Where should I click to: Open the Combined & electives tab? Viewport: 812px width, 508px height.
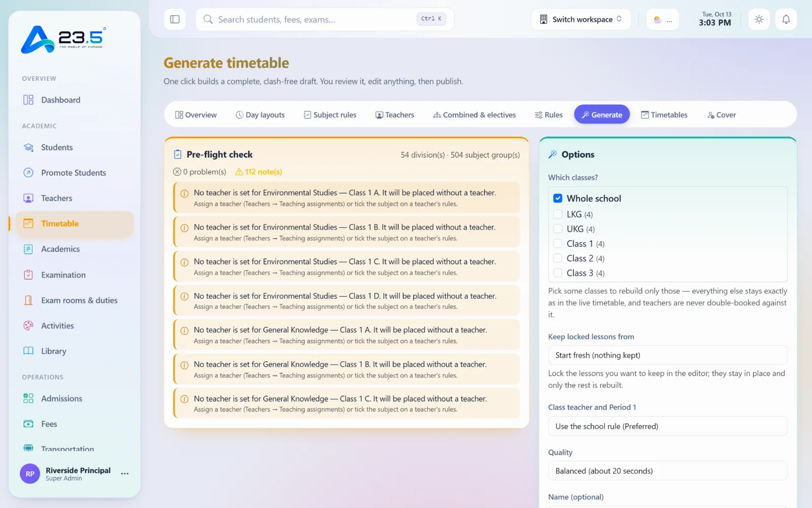point(475,115)
